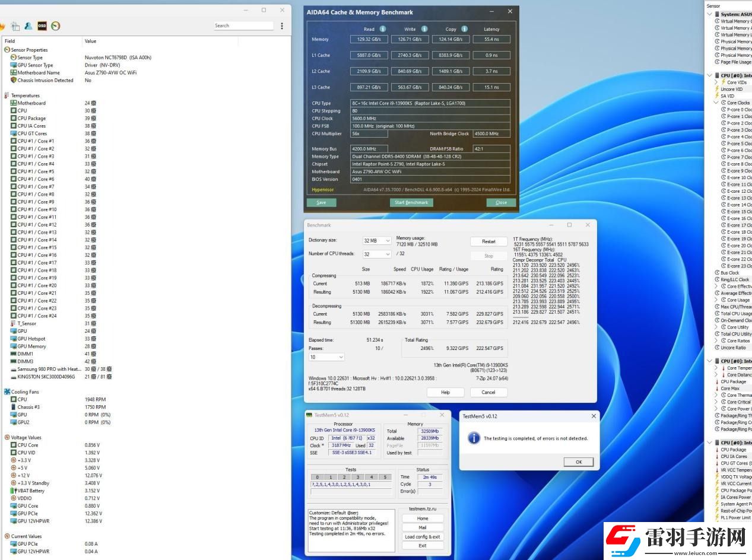Select the GPU Hotspot temperature row
The width and height of the screenshot is (752, 560).
point(147,339)
